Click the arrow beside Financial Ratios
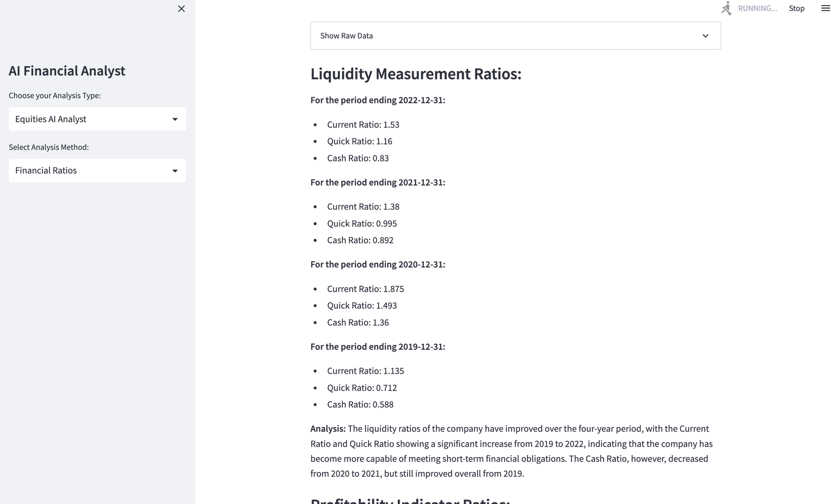This screenshot has width=831, height=504. pyautogui.click(x=175, y=171)
